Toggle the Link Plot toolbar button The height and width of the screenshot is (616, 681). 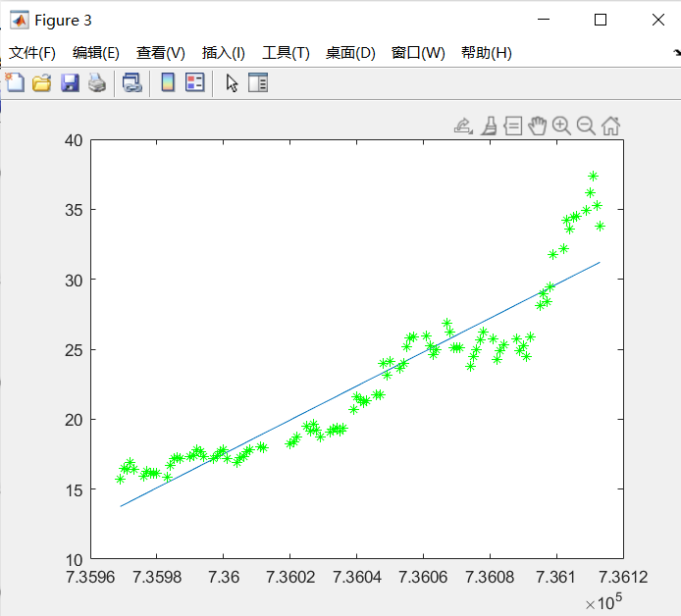tap(131, 83)
